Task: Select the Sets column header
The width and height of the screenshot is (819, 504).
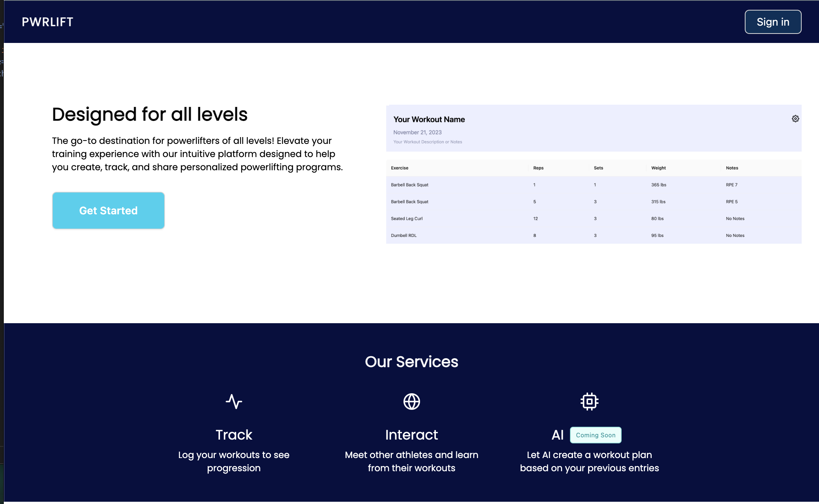Action: (x=598, y=168)
